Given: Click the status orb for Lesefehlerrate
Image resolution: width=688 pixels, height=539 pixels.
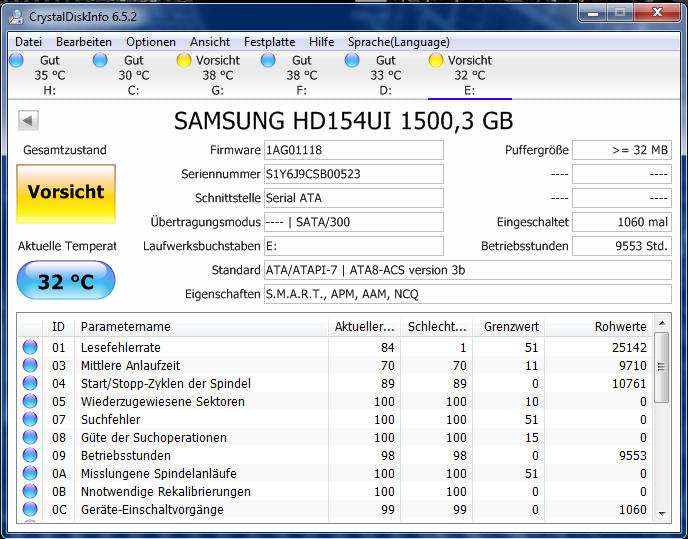Looking at the screenshot, I should (30, 347).
